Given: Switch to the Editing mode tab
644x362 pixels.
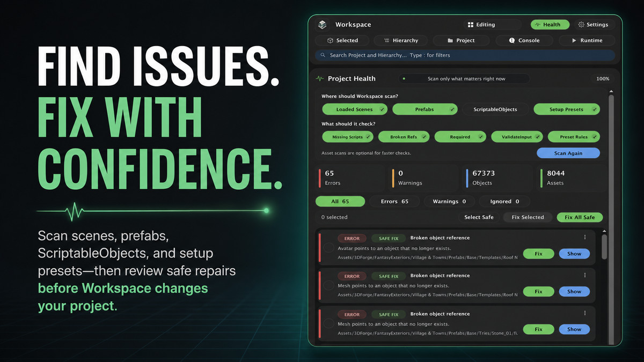Looking at the screenshot, I should (492, 25).
